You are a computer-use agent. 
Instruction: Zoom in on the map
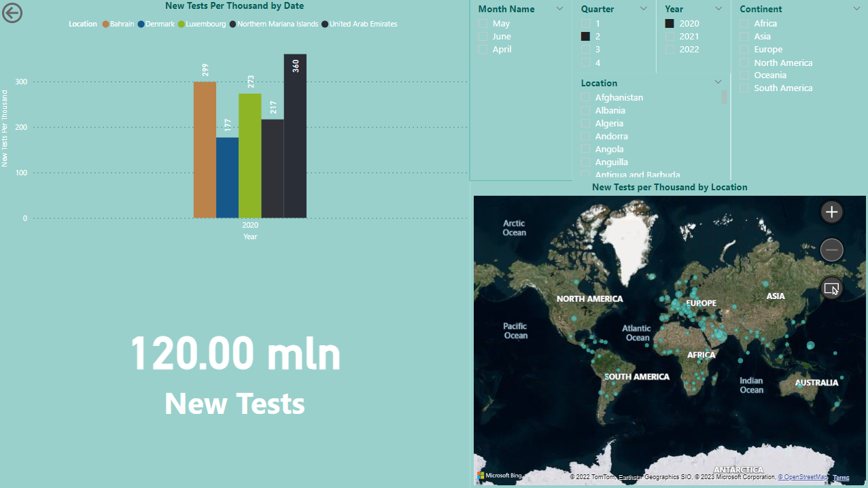tap(831, 212)
